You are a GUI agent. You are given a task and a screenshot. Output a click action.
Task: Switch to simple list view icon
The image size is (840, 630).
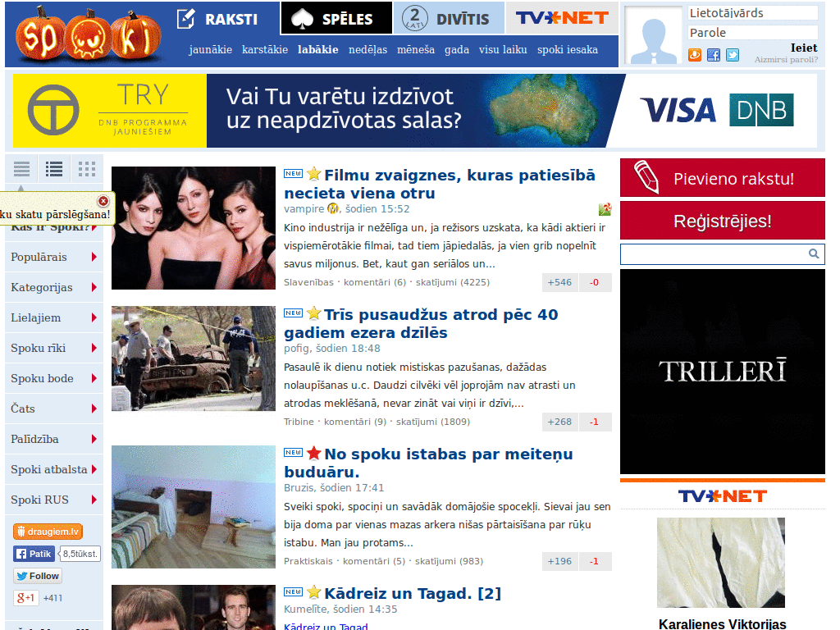point(21,169)
